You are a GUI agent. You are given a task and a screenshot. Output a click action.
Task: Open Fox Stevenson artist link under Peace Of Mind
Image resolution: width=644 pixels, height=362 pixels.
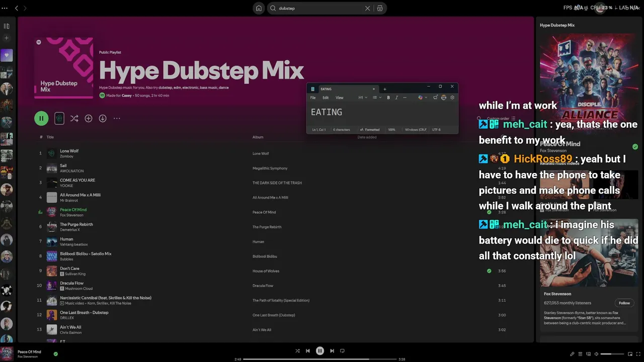click(71, 215)
